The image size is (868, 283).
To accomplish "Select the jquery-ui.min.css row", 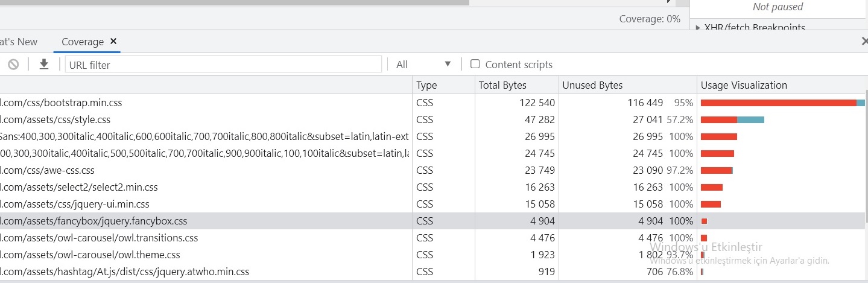I will pyautogui.click(x=434, y=204).
